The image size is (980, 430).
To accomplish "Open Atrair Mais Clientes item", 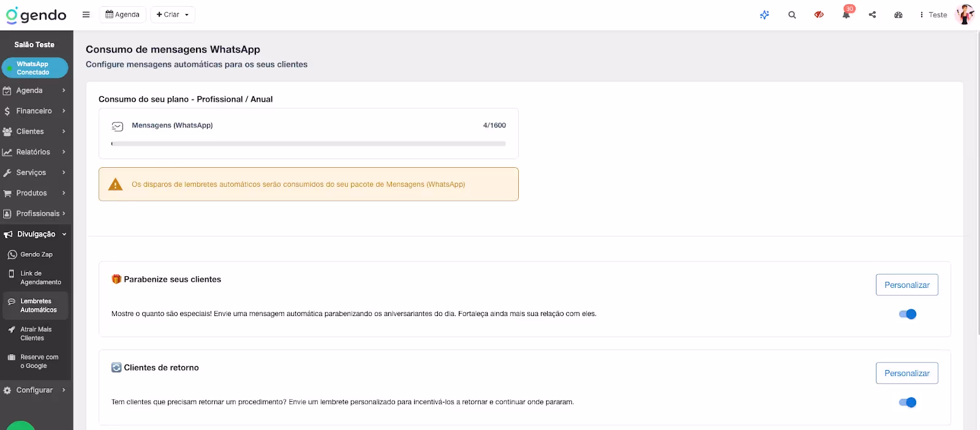I will 35,334.
